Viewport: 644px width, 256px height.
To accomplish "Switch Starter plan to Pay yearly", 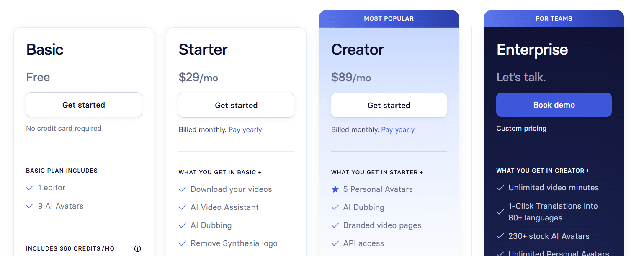I will coord(245,130).
